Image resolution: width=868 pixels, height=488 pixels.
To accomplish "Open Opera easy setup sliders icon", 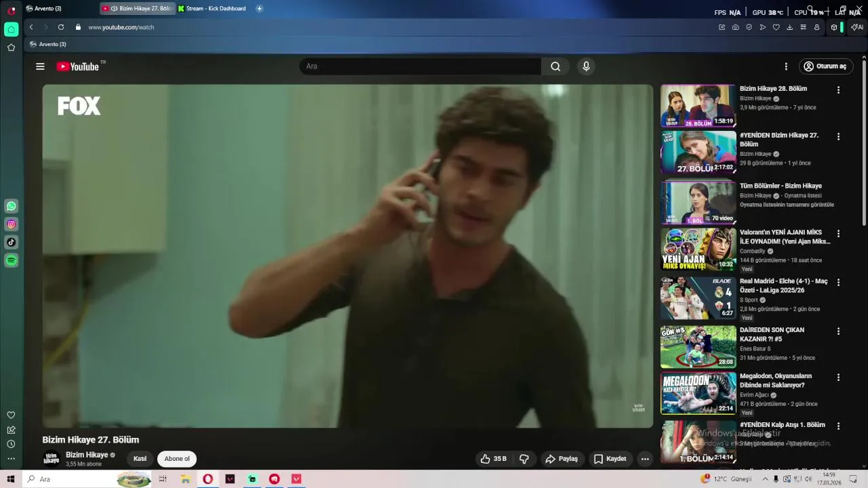I will tap(804, 27).
